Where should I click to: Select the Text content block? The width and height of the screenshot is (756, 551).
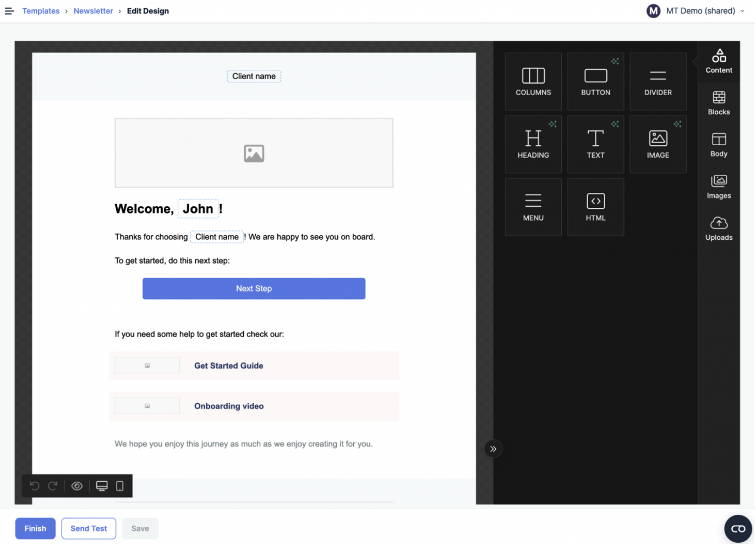coord(595,144)
